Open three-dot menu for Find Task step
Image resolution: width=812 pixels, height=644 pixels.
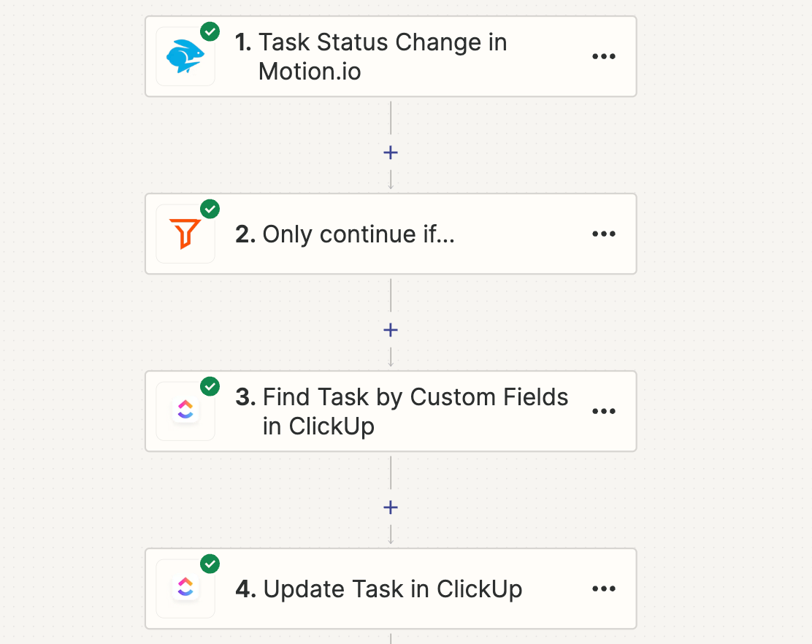[x=604, y=412]
